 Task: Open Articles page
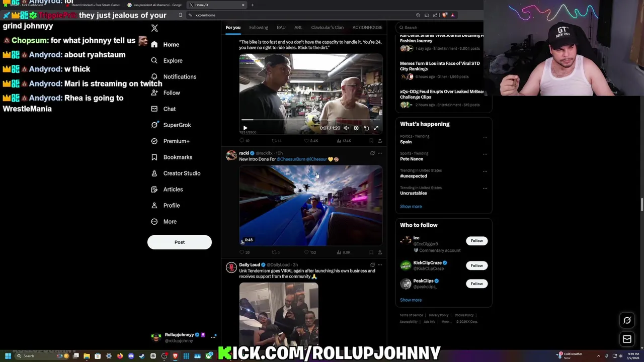(167, 189)
